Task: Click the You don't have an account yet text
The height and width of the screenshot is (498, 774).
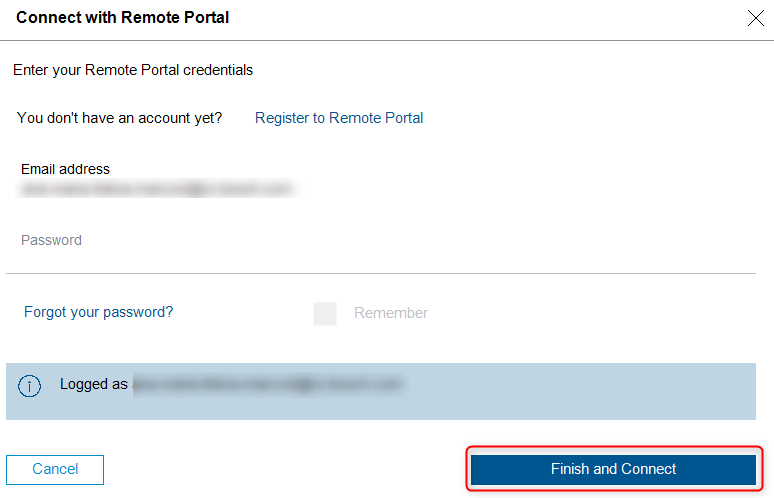Action: pos(120,118)
